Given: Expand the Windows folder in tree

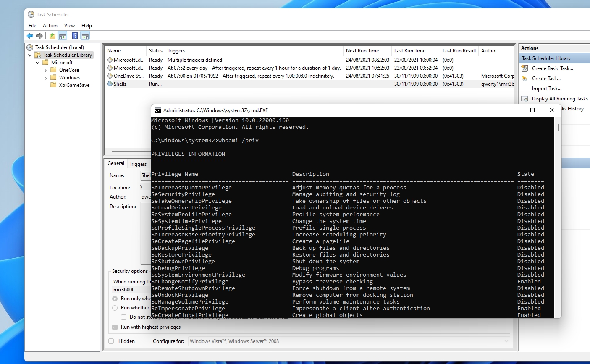Looking at the screenshot, I should (x=46, y=78).
